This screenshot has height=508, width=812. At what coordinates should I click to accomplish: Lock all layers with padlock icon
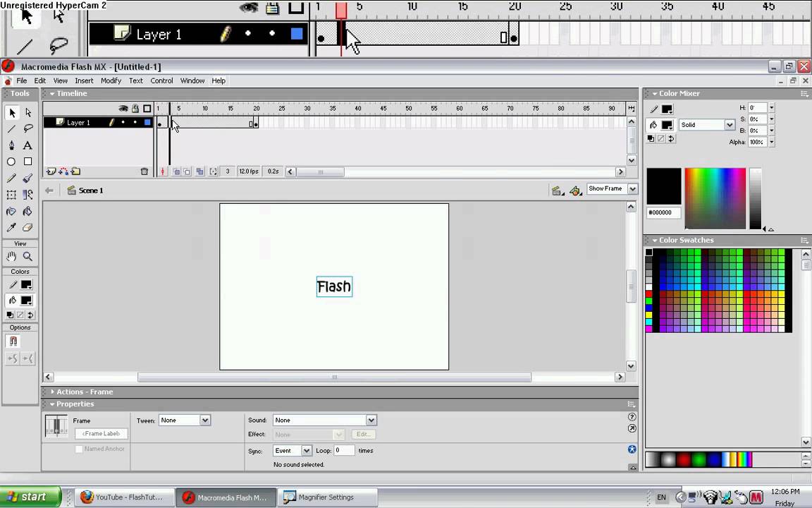135,109
